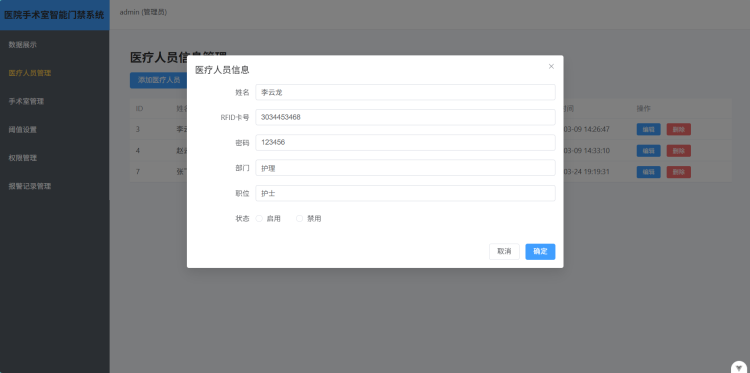This screenshot has height=373, width=750.
Task: Click 编辑 for row with ID 4
Action: [648, 151]
